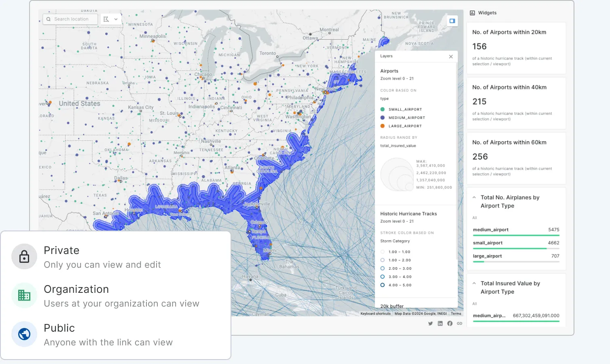610x364 pixels.
Task: Collapse Total Insured Value by Airport Type
Action: (474, 284)
